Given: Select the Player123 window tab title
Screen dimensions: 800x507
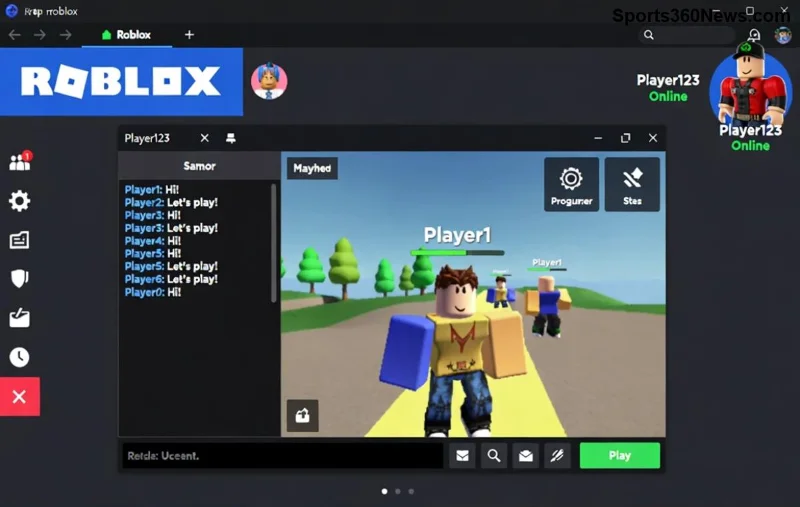Looking at the screenshot, I should 147,138.
